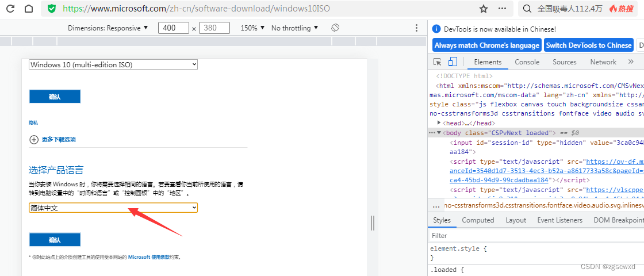Click the first script src URL link
Viewport: 644px width, 276px height.
615,162
